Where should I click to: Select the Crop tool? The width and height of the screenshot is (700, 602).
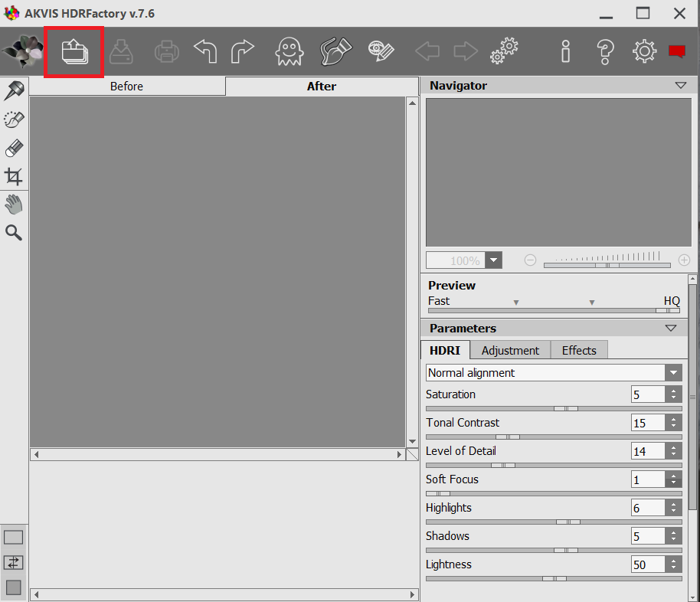14,176
